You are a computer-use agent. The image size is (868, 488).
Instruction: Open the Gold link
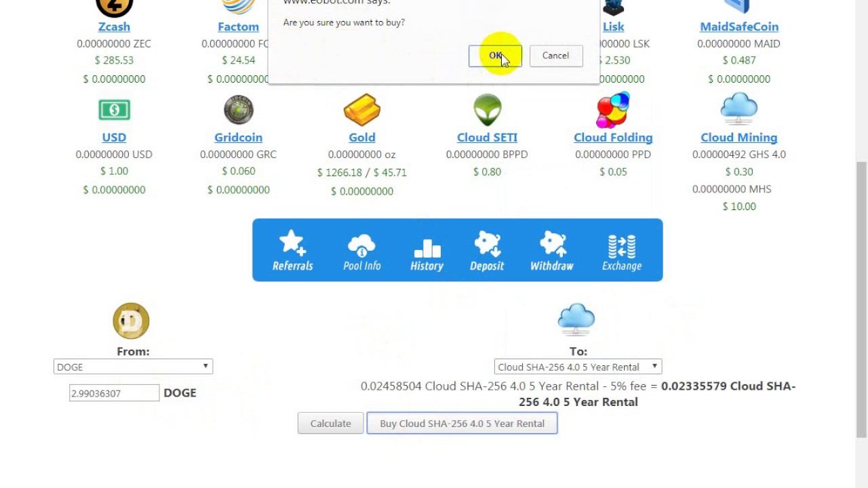pos(361,137)
